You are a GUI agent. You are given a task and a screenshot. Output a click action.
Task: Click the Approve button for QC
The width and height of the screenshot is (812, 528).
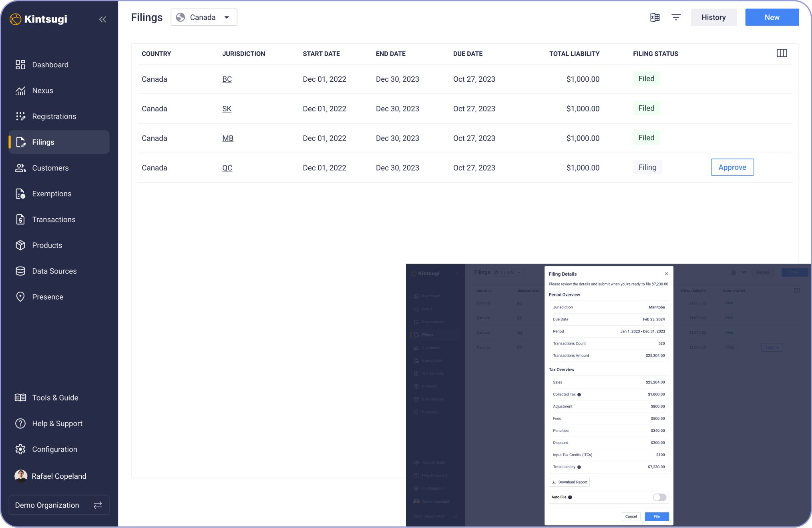tap(732, 167)
